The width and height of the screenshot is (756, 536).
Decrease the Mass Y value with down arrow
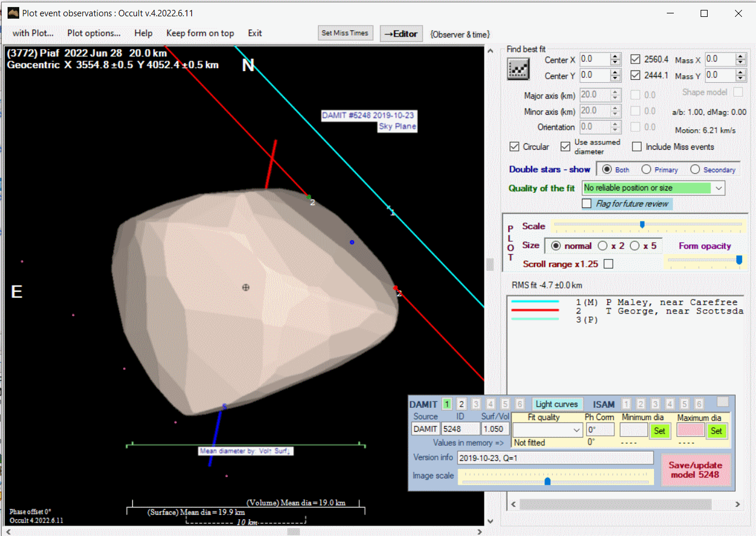pos(740,79)
